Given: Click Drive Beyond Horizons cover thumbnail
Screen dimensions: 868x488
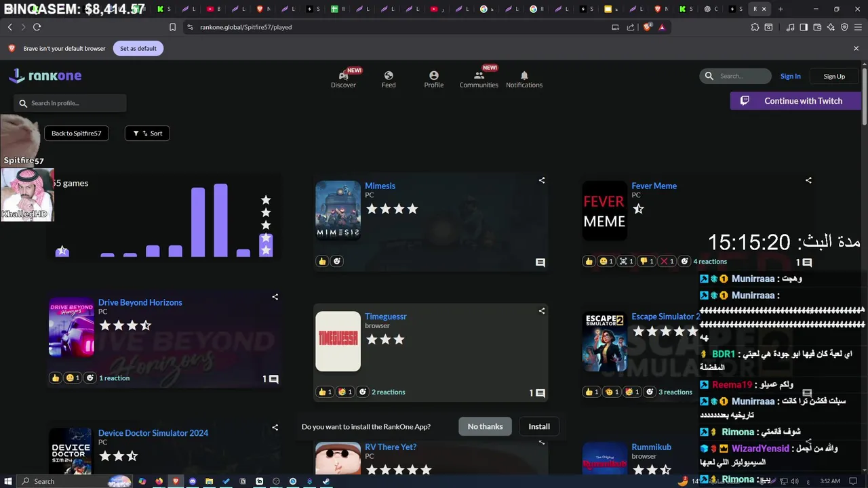Looking at the screenshot, I should (71, 327).
